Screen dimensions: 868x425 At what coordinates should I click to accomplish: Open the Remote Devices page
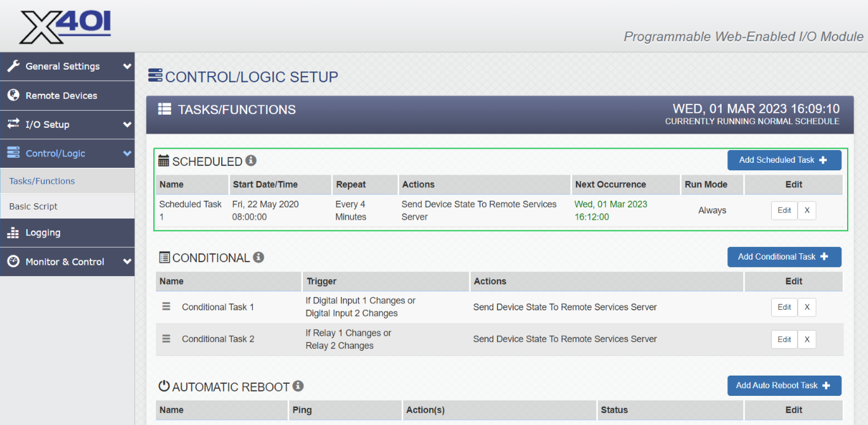tap(61, 96)
